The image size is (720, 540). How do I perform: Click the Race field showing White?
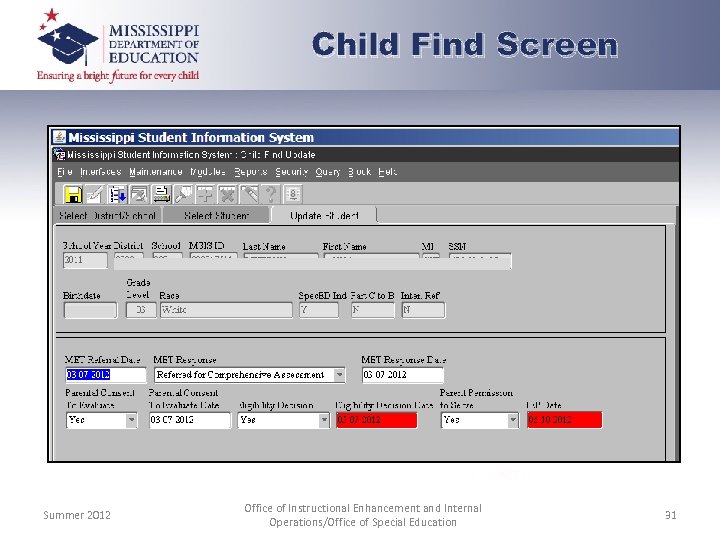(226, 310)
